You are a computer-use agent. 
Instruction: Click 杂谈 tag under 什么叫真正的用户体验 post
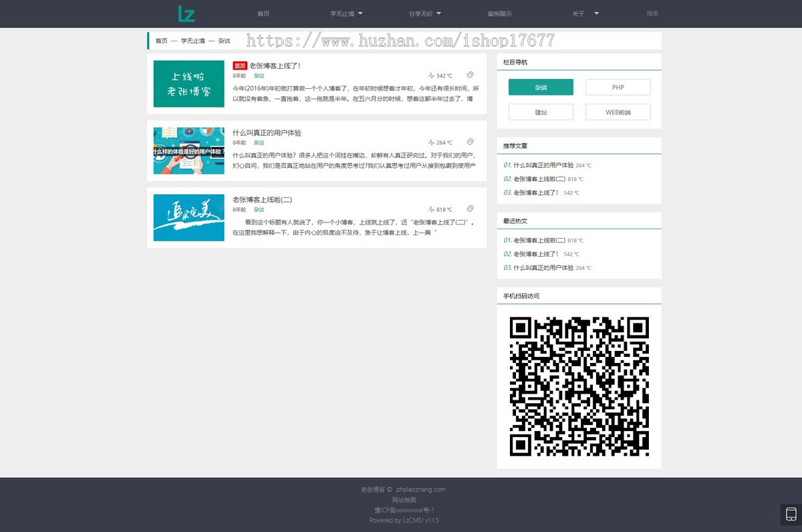pyautogui.click(x=259, y=142)
